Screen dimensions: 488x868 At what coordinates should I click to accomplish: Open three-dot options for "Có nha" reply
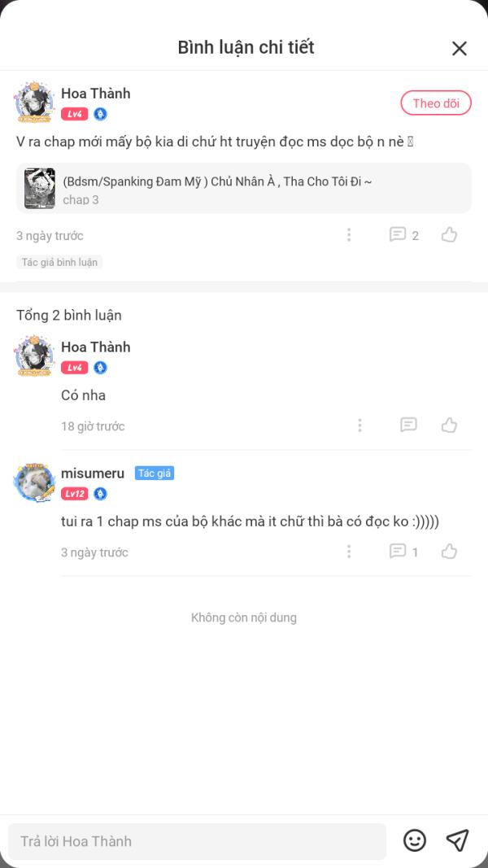click(x=359, y=425)
